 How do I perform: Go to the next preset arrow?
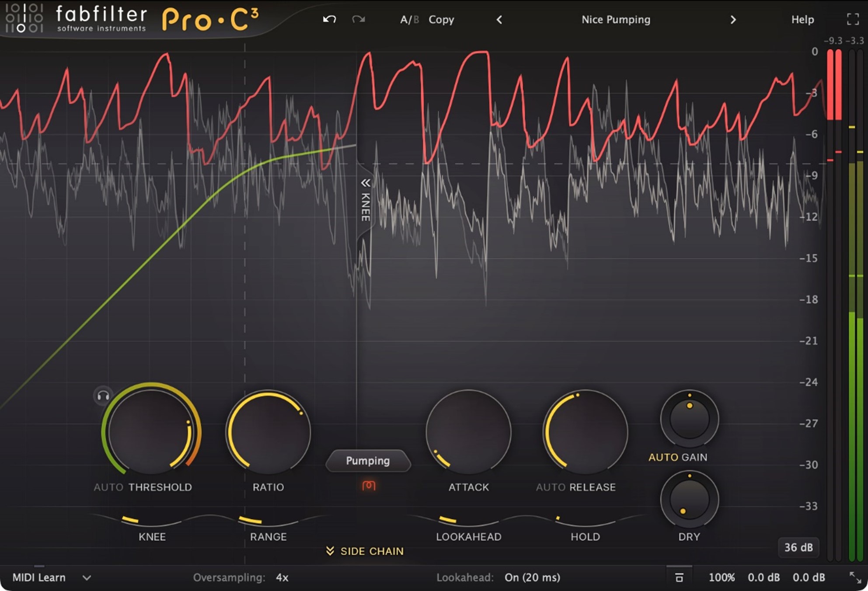tap(733, 20)
